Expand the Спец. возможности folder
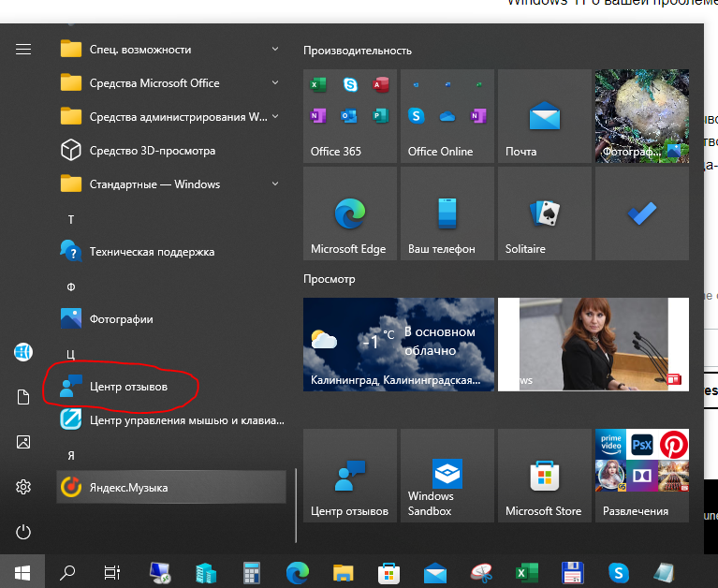Viewport: 718px width, 588px height. pyautogui.click(x=171, y=49)
